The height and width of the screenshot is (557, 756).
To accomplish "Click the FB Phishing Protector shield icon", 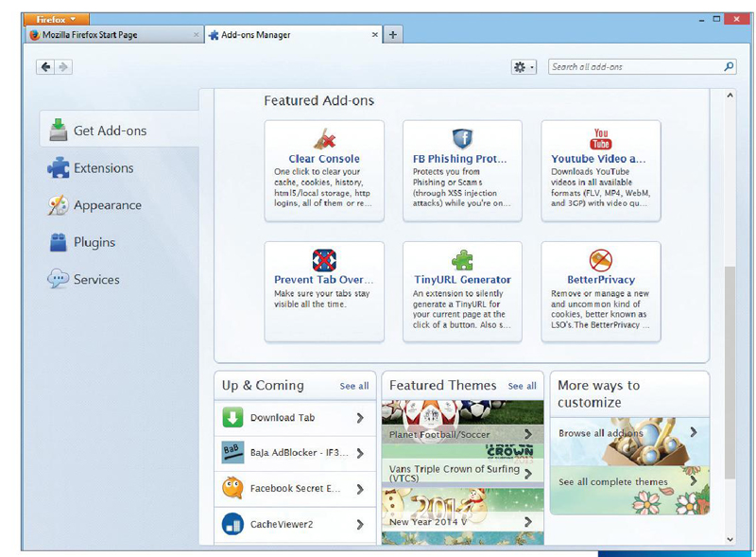I will [x=462, y=139].
